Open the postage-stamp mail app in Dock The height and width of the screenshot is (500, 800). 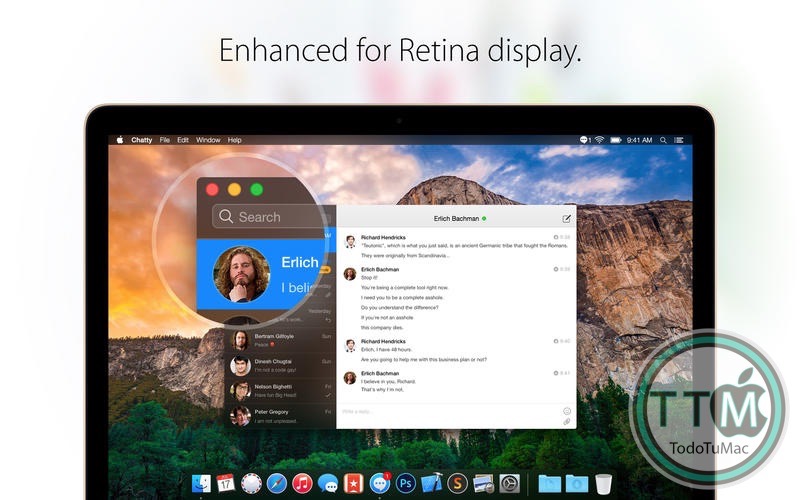click(251, 483)
